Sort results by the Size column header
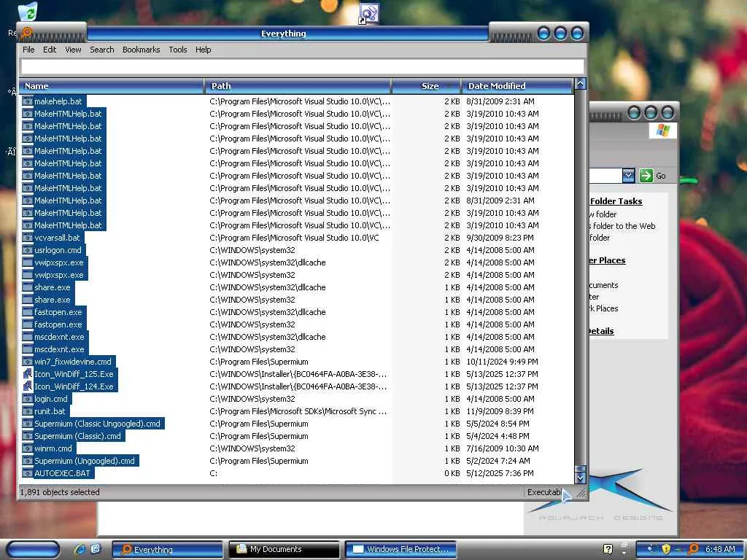The height and width of the screenshot is (560, 747). point(426,86)
